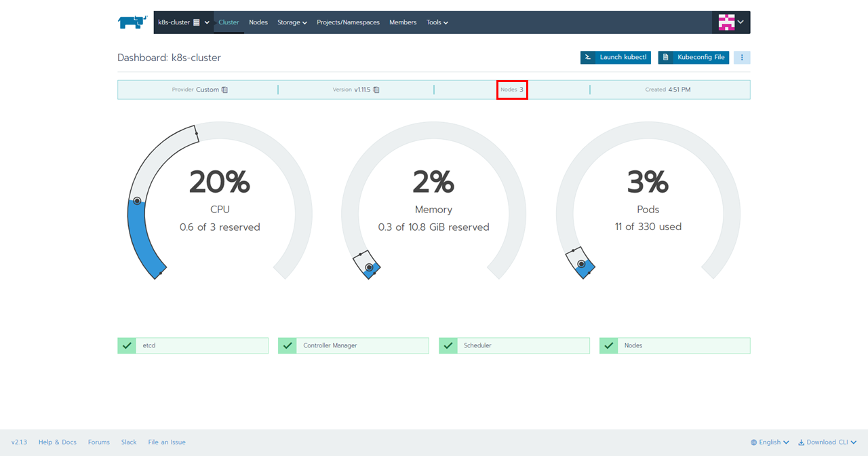The image size is (868, 456).
Task: Click the Controller Manager checkmark icon
Action: click(288, 345)
